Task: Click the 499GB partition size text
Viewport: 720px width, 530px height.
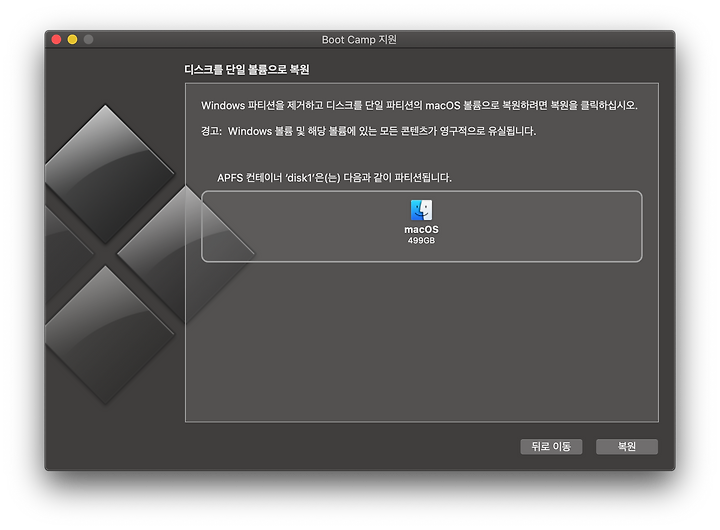Action: click(421, 241)
